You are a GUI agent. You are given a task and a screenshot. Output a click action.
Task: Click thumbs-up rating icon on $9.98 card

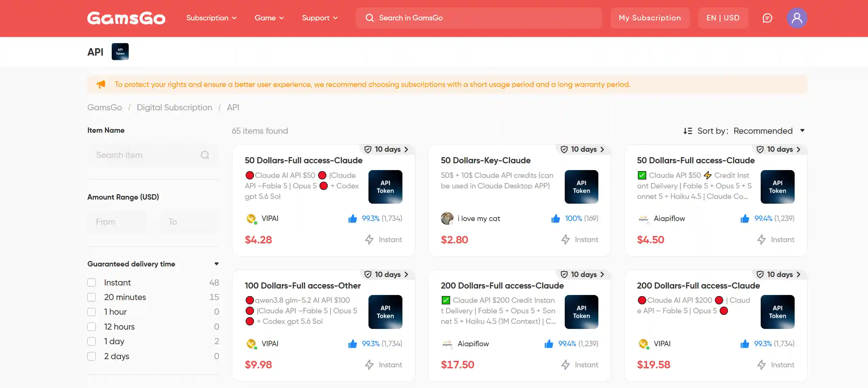(352, 344)
